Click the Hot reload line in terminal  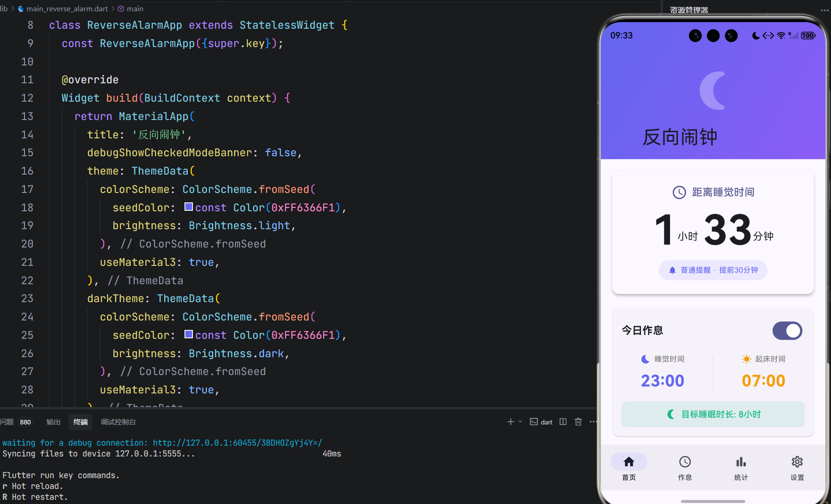[32, 486]
